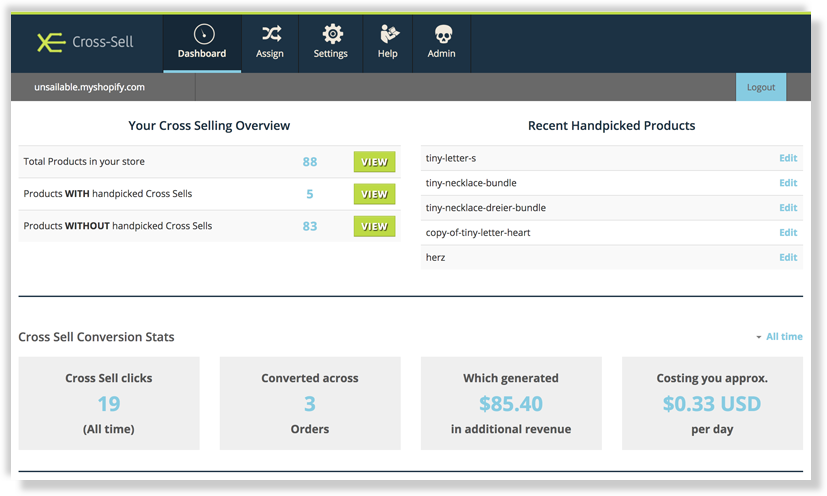Edit the herz product

coord(788,257)
